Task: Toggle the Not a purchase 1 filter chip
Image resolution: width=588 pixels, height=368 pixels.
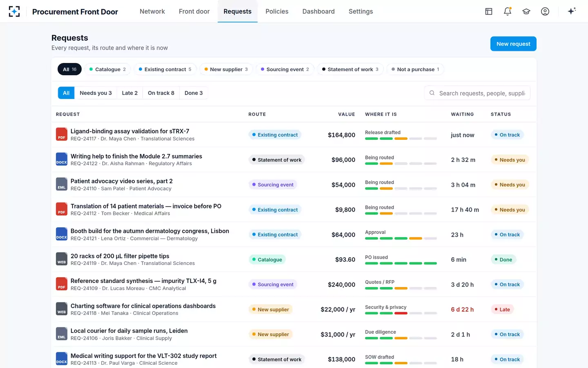Action: point(415,70)
